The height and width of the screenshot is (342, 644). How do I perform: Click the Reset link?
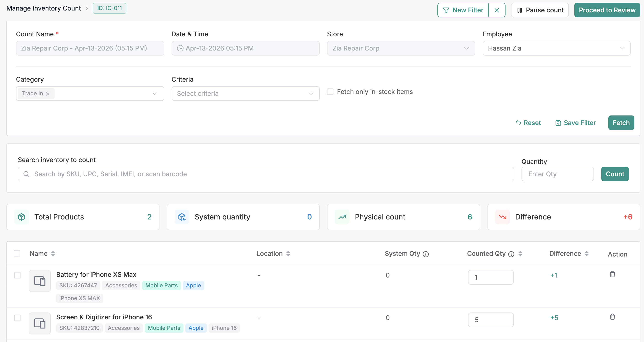coord(528,123)
